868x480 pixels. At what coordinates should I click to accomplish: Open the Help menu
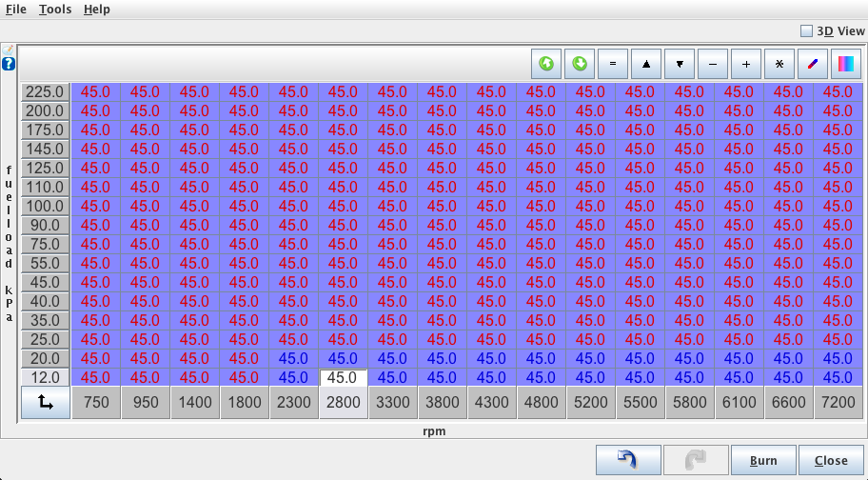(96, 10)
